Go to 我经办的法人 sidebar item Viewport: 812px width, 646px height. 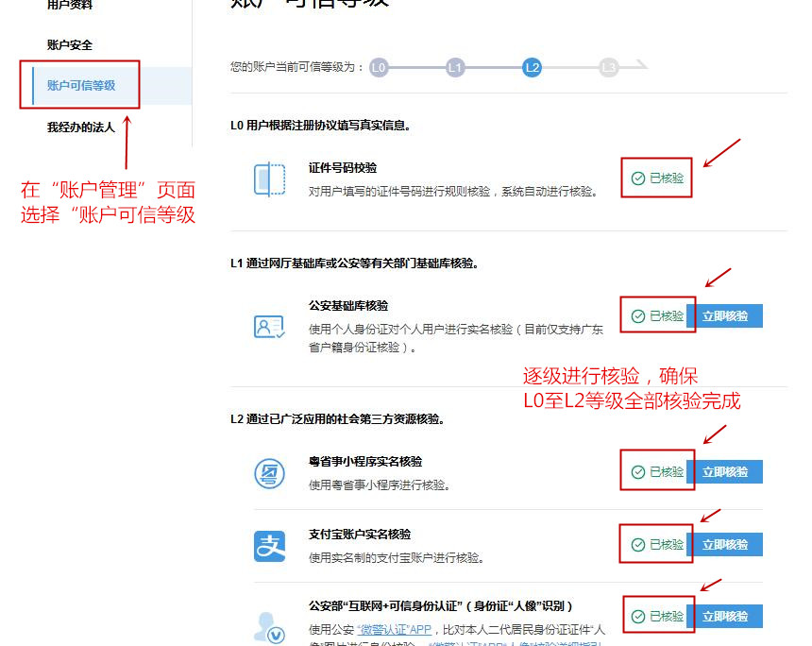pyautogui.click(x=81, y=127)
